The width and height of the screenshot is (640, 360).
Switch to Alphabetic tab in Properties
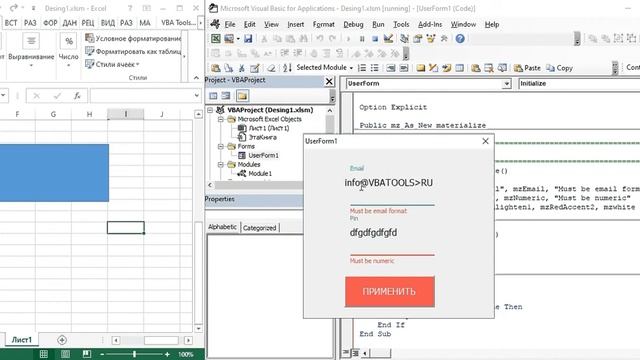pyautogui.click(x=222, y=227)
